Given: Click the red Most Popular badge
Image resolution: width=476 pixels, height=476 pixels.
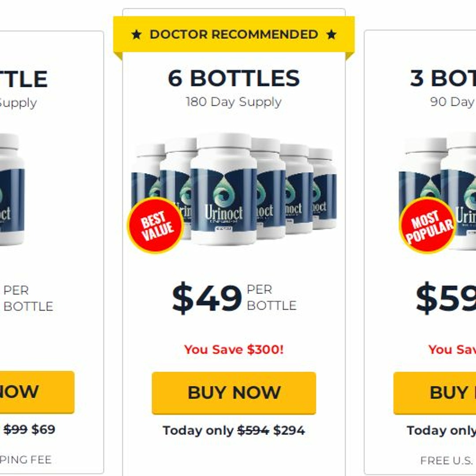Looking at the screenshot, I should pos(428,225).
